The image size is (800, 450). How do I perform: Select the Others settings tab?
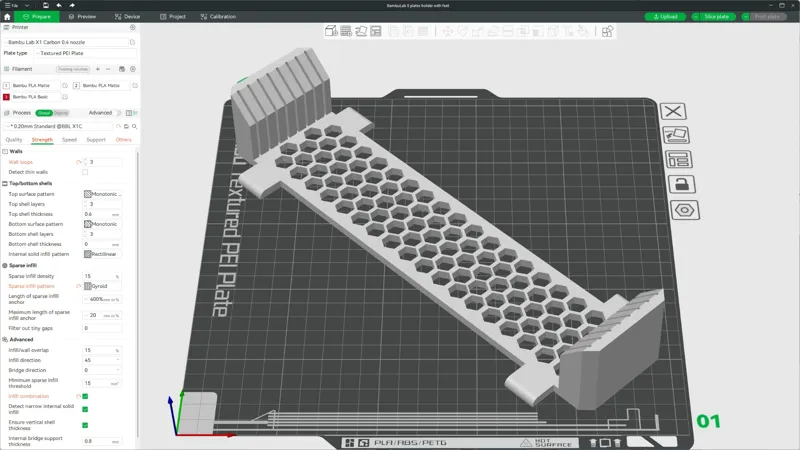(x=123, y=140)
